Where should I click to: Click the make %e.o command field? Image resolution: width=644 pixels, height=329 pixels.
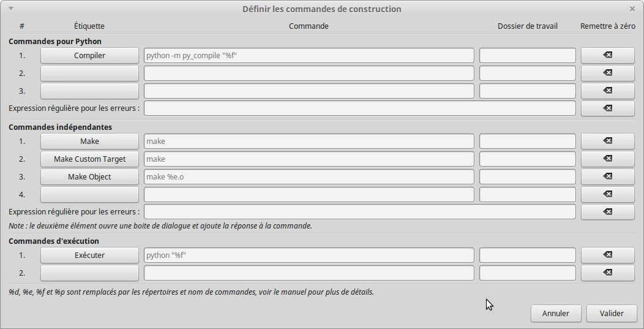pyautogui.click(x=309, y=176)
